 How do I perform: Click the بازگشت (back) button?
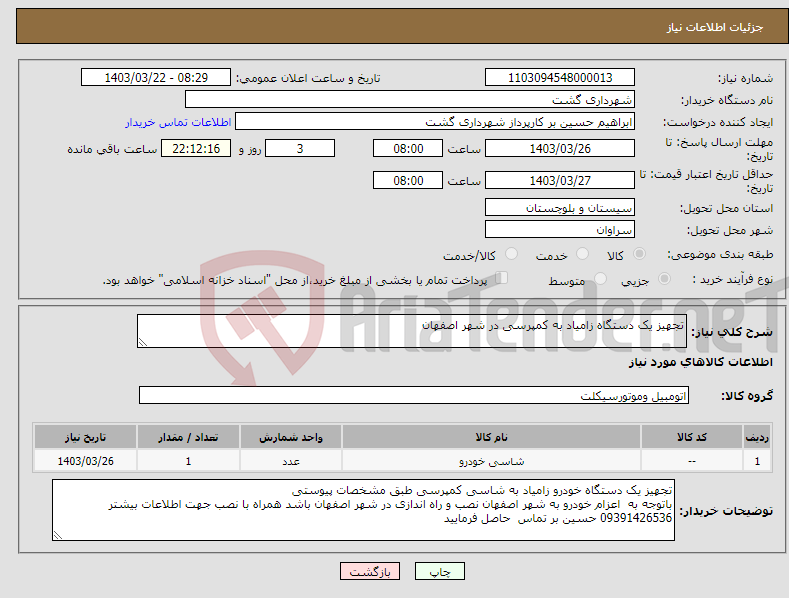coord(370,571)
